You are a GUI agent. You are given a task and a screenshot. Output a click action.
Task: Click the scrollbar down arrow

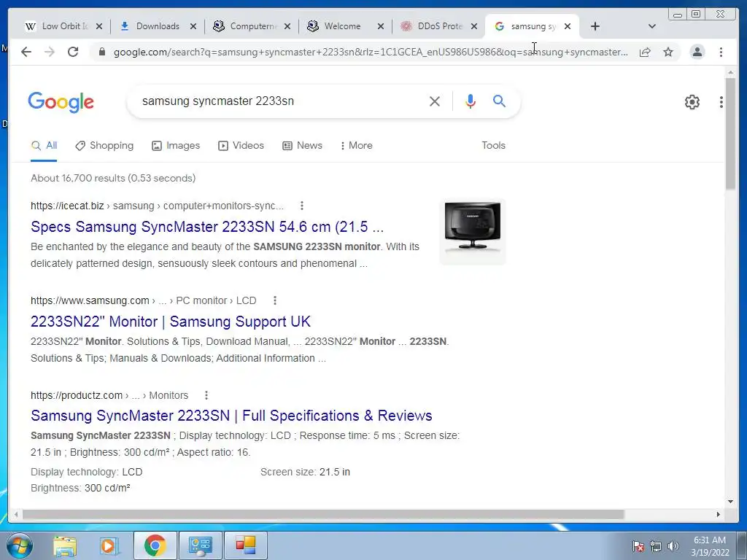(x=730, y=501)
